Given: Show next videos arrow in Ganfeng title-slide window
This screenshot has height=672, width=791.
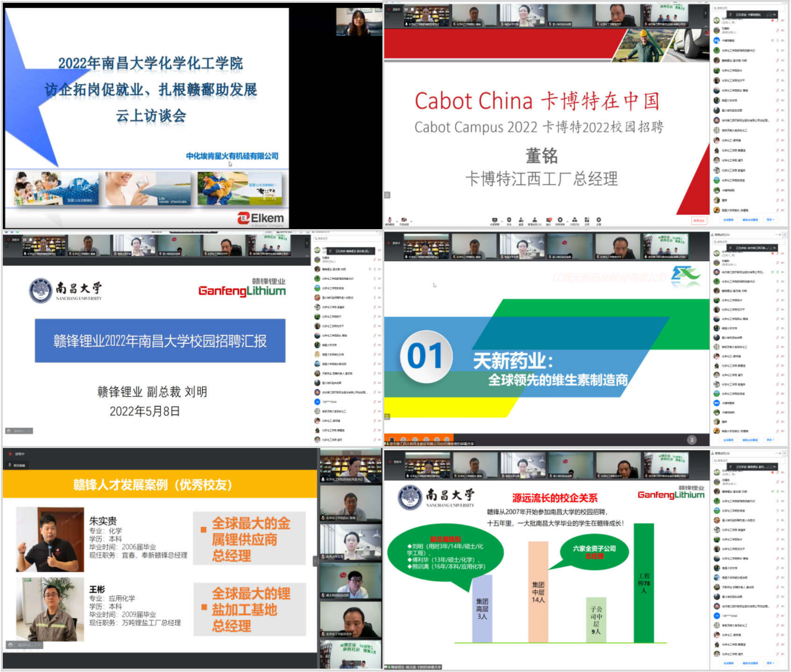Looking at the screenshot, I should click(307, 244).
